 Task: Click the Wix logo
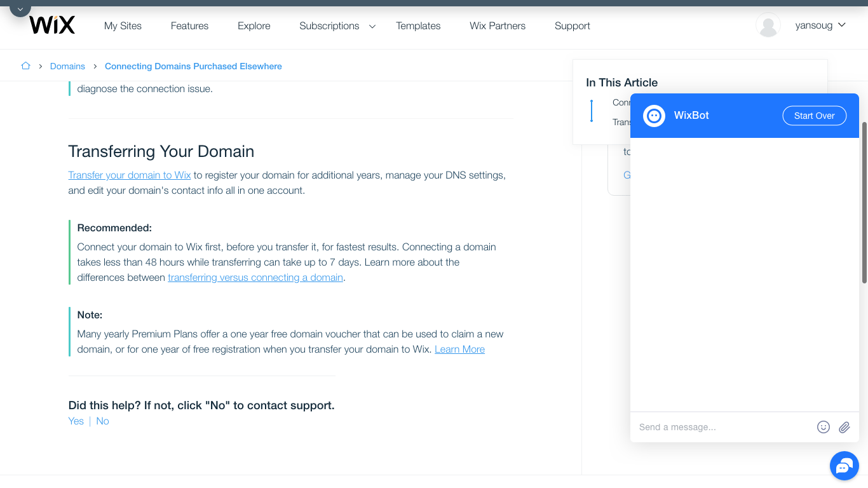click(52, 25)
